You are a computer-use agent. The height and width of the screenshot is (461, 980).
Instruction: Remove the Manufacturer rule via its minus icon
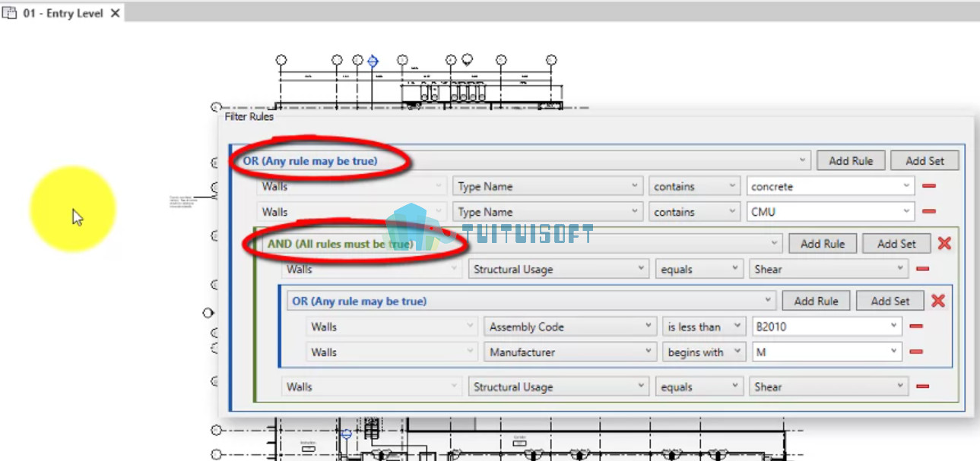(x=916, y=352)
